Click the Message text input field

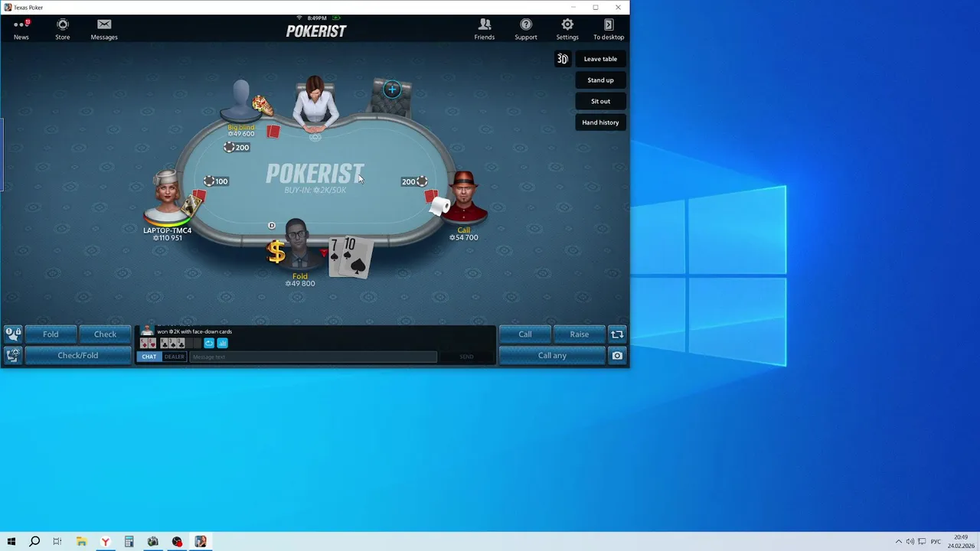[x=313, y=357]
